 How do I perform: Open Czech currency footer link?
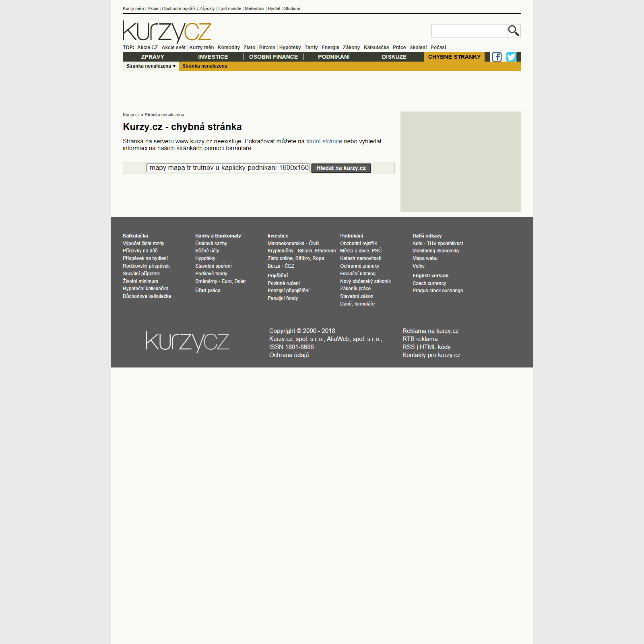[429, 283]
